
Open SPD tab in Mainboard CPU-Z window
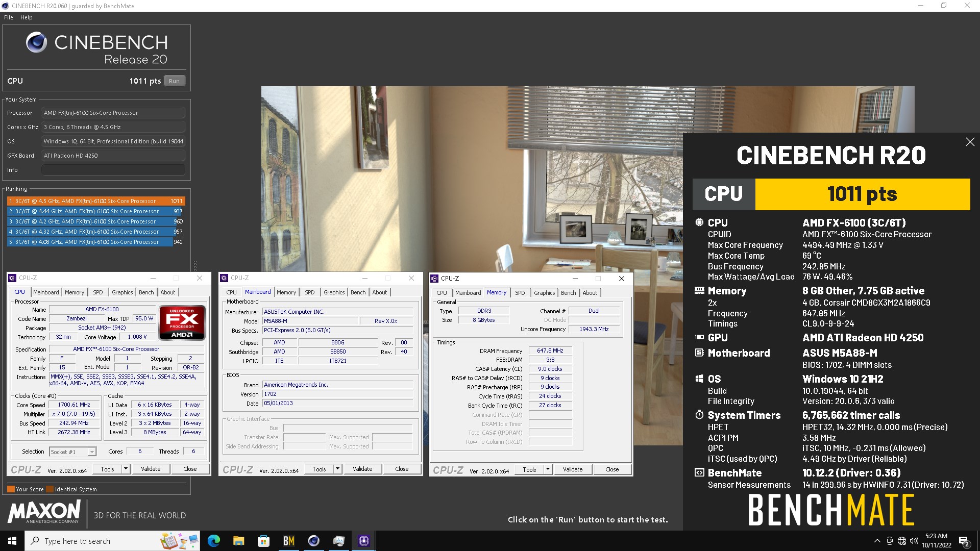310,292
